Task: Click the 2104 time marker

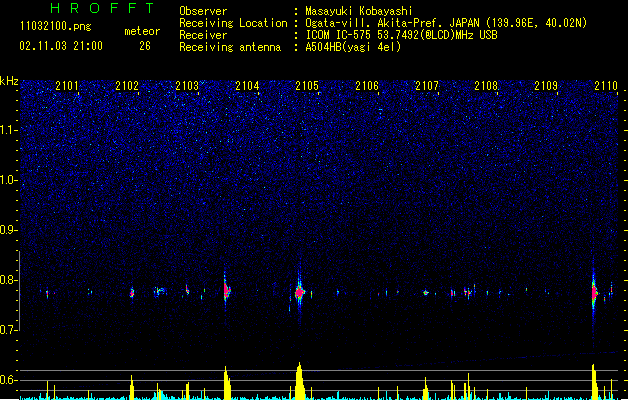Action: click(x=247, y=86)
